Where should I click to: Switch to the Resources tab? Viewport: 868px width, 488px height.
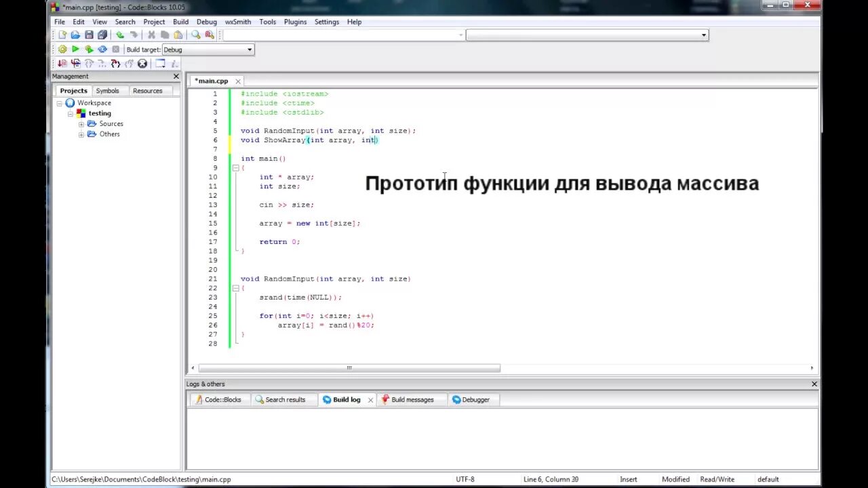[147, 91]
